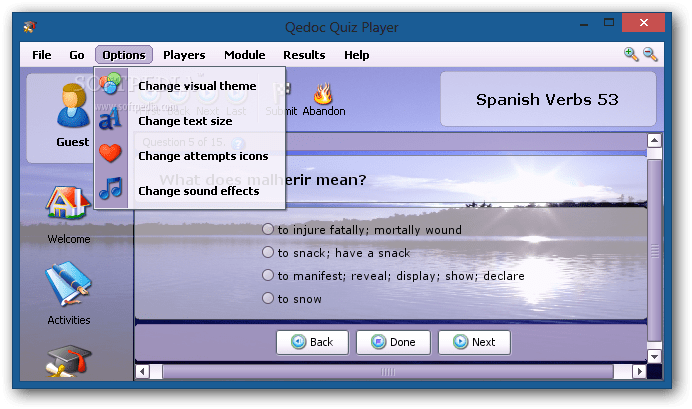Click the vertical scrollbar down arrow

tap(654, 356)
